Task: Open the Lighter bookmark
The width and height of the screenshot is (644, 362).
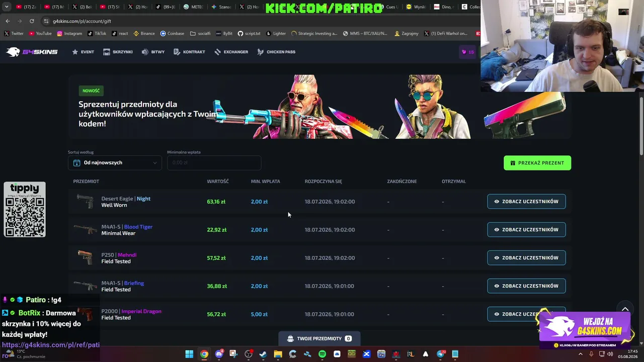Action: coord(276,34)
